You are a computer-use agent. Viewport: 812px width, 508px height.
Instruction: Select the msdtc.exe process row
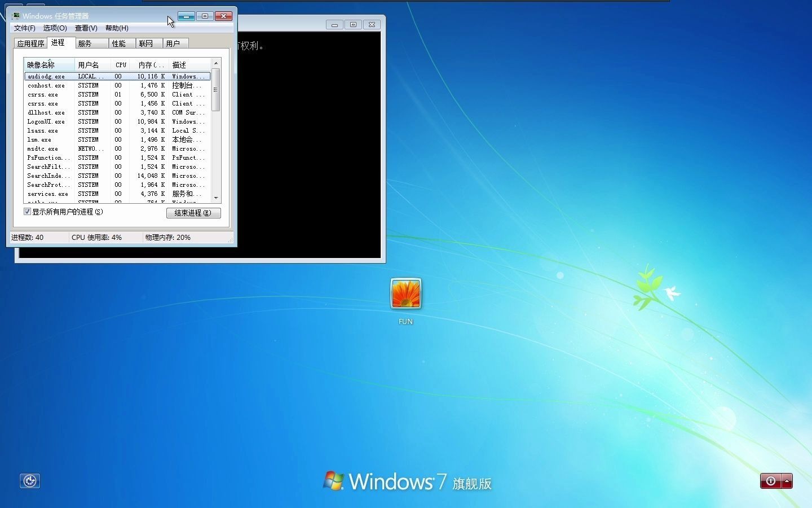[x=117, y=148]
